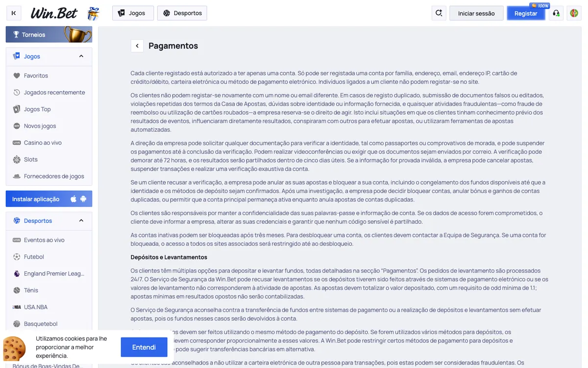
Task: Open Ténis in the sidebar
Action: 31,290
